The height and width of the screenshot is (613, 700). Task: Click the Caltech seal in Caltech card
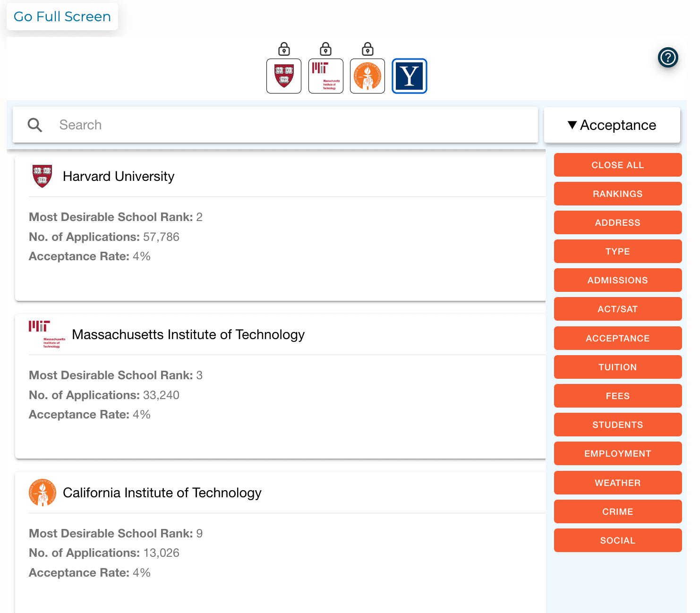coord(42,493)
